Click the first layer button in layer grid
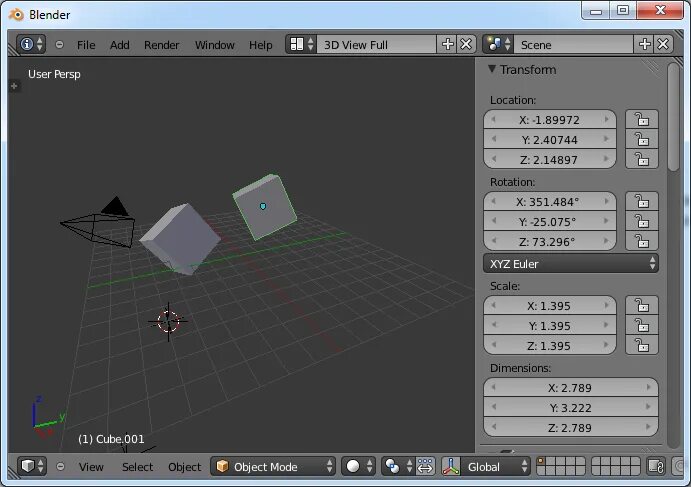The width and height of the screenshot is (691, 487). coord(541,461)
